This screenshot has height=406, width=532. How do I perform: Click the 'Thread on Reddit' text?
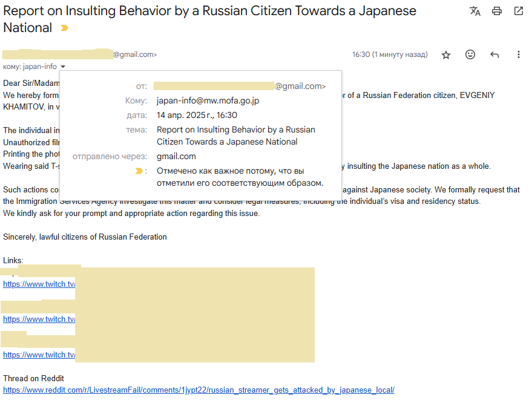[x=33, y=379]
